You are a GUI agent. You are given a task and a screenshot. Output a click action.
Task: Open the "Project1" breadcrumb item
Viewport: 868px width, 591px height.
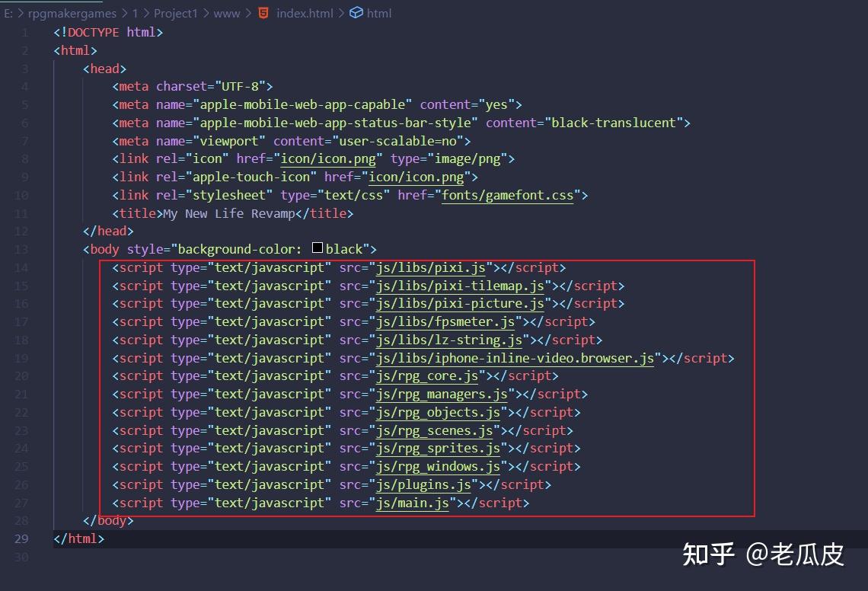[176, 13]
